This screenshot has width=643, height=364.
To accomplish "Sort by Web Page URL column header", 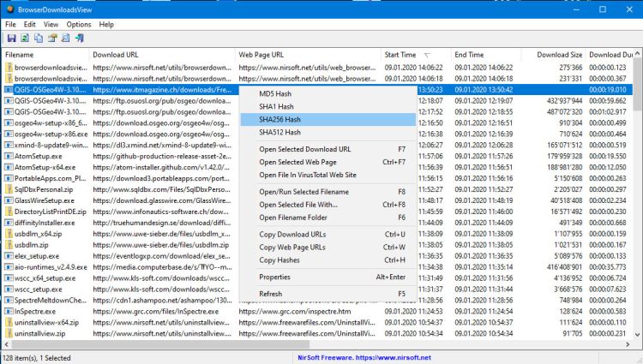I will point(308,55).
